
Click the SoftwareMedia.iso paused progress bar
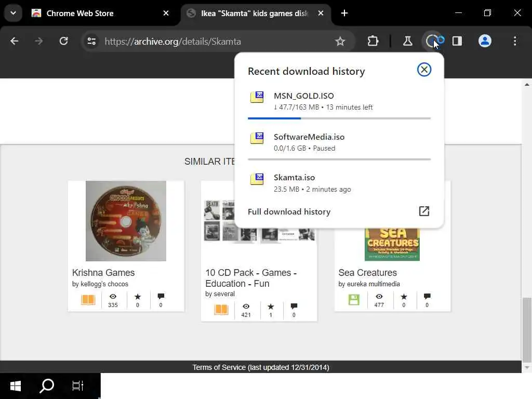(x=339, y=159)
